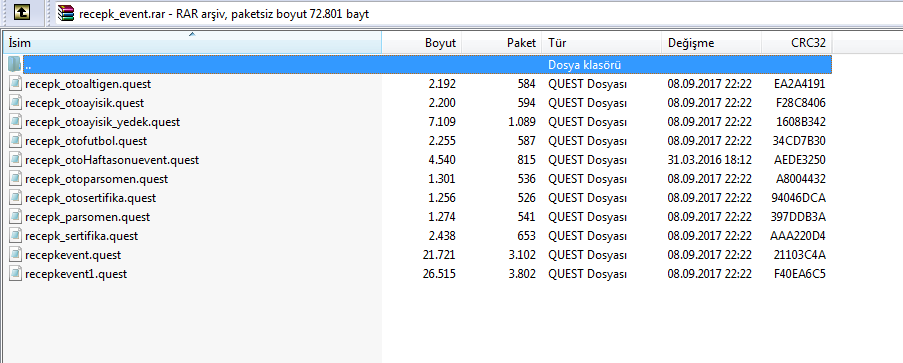Click the RAR archive icon in address bar

coord(66,13)
